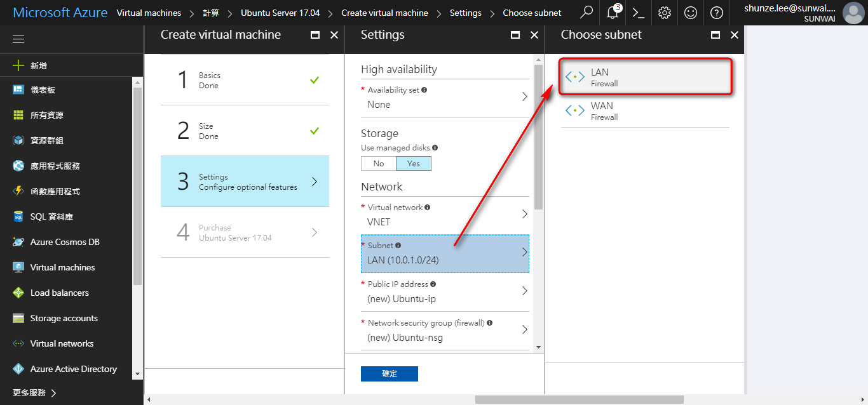Open Network security group Ubuntu-nsg selector

coord(445,331)
